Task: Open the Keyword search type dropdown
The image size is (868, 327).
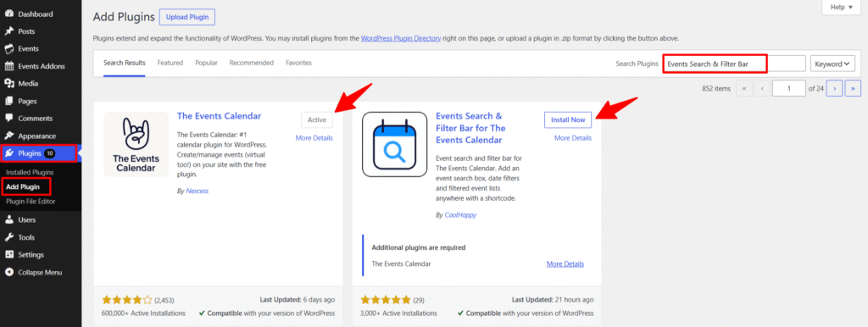Action: point(832,64)
